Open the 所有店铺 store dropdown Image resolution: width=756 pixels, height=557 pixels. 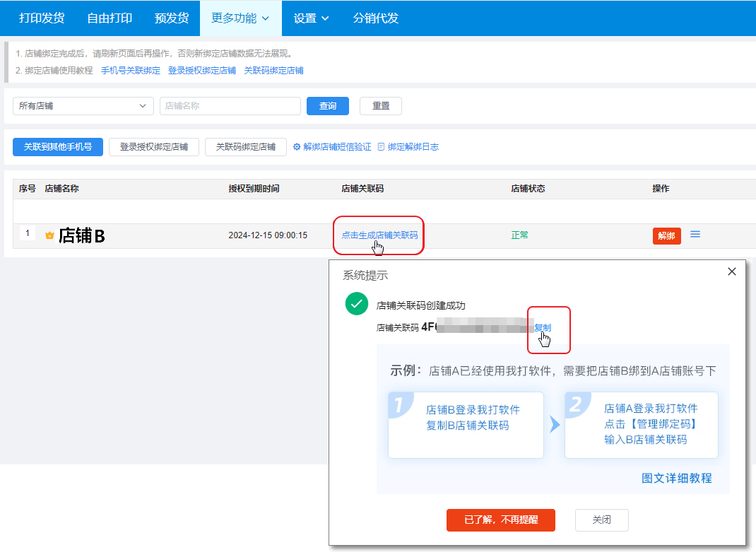(x=81, y=106)
